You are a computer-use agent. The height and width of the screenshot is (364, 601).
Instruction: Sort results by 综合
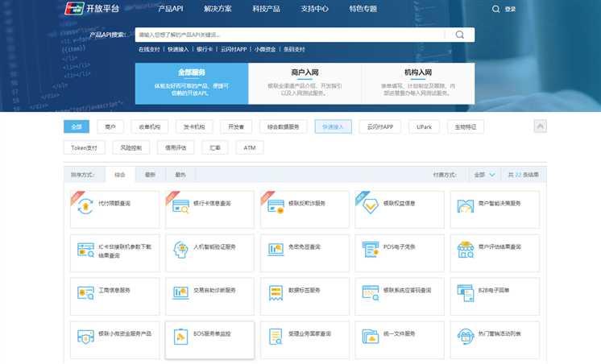click(x=120, y=175)
